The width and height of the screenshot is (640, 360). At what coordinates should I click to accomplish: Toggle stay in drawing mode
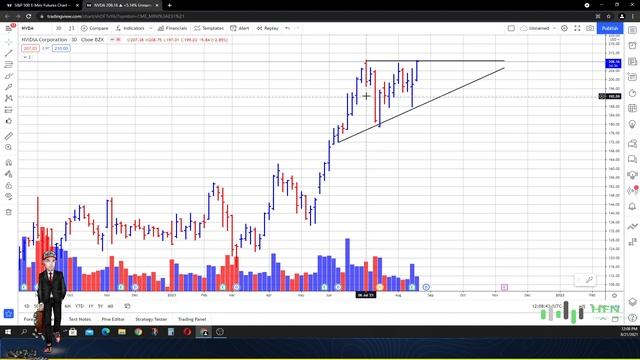(x=9, y=174)
